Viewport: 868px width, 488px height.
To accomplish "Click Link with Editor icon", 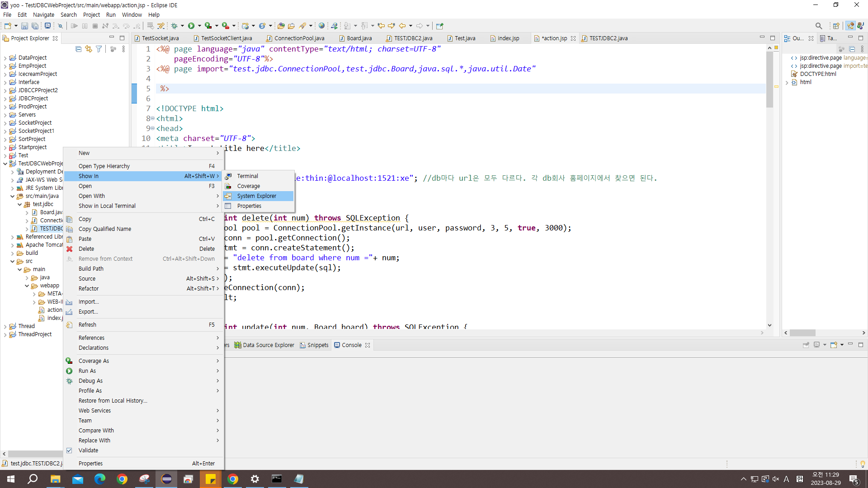I will click(89, 49).
